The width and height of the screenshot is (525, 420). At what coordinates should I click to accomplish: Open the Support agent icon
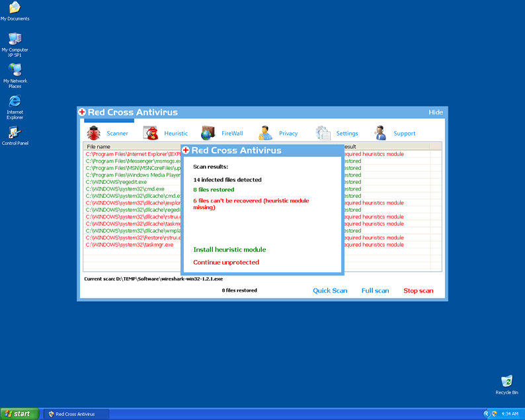coord(380,133)
